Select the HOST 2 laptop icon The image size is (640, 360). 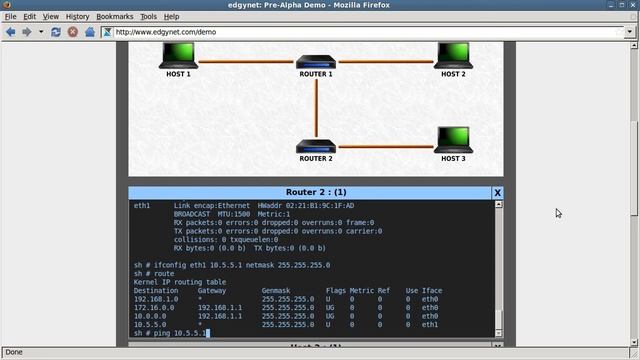(x=453, y=56)
